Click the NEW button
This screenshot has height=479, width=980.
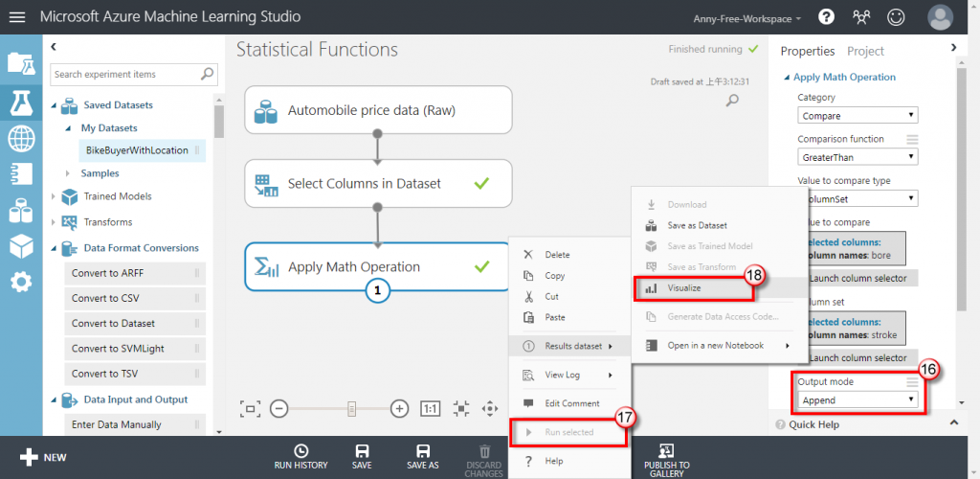click(x=42, y=457)
